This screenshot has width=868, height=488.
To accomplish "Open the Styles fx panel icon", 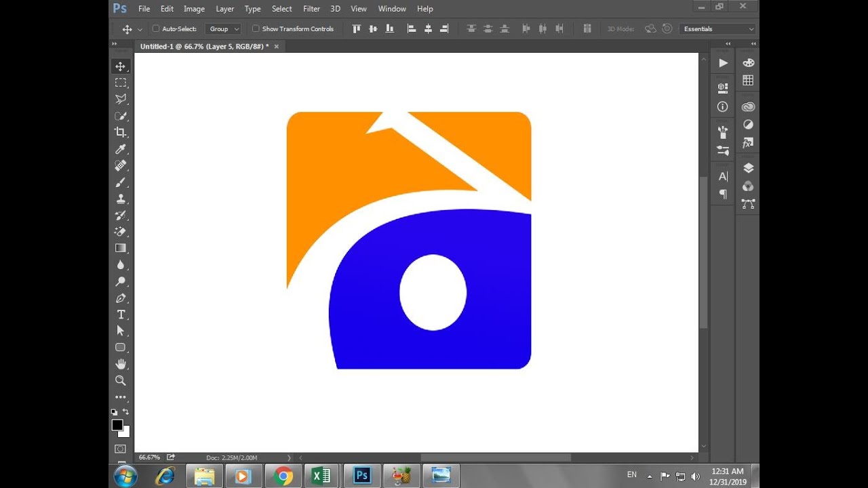I will (748, 143).
